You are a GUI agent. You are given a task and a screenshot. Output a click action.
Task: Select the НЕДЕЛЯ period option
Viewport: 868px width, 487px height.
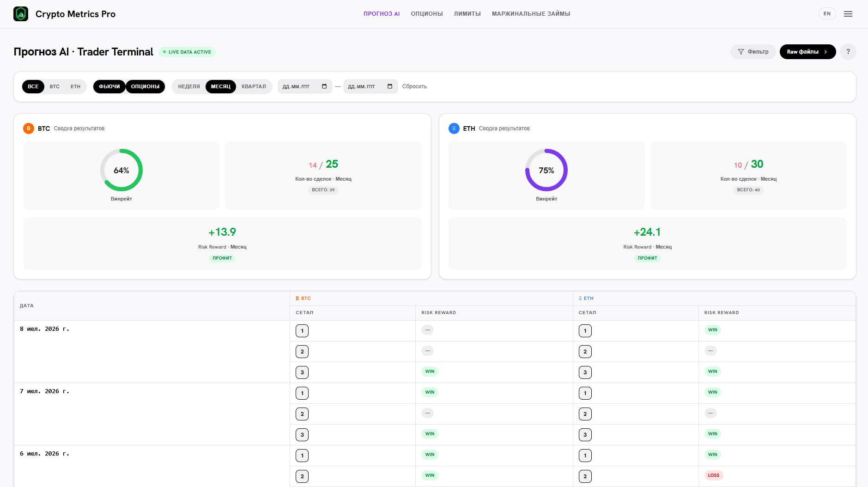[x=189, y=86]
